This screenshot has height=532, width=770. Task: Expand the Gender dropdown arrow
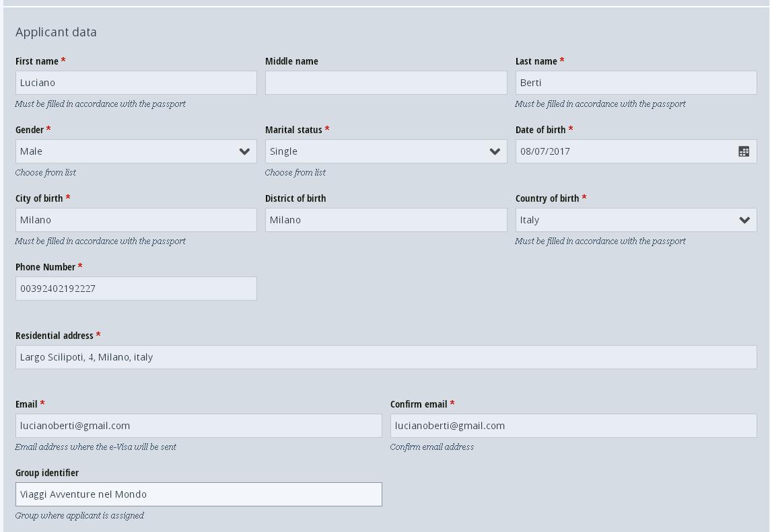click(x=244, y=151)
